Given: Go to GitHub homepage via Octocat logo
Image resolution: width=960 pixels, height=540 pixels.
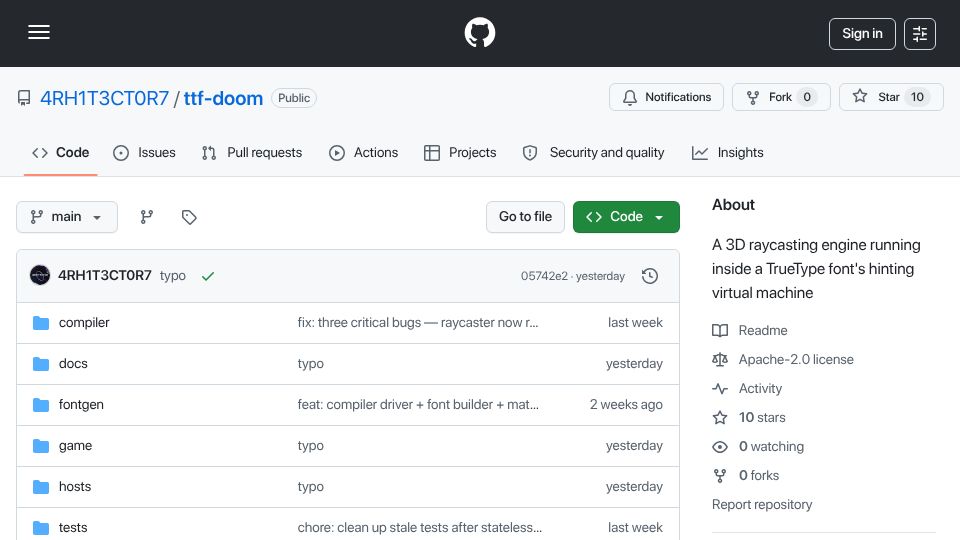Looking at the screenshot, I should coord(479,32).
